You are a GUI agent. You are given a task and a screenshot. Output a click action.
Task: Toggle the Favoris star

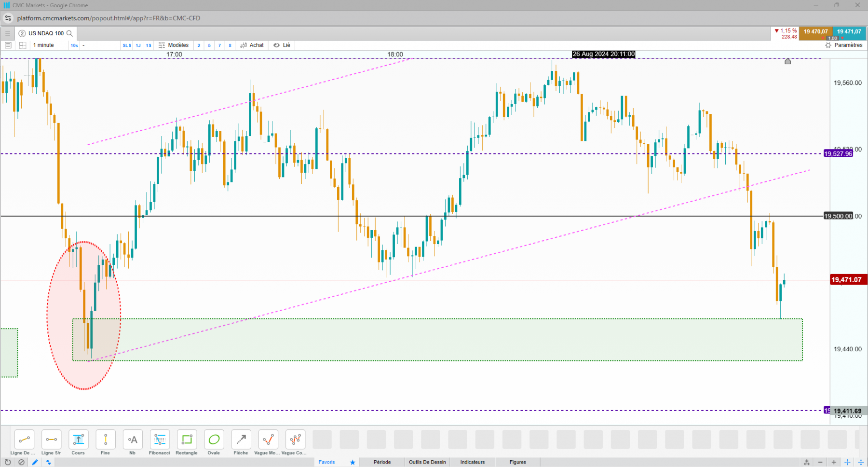(x=353, y=462)
